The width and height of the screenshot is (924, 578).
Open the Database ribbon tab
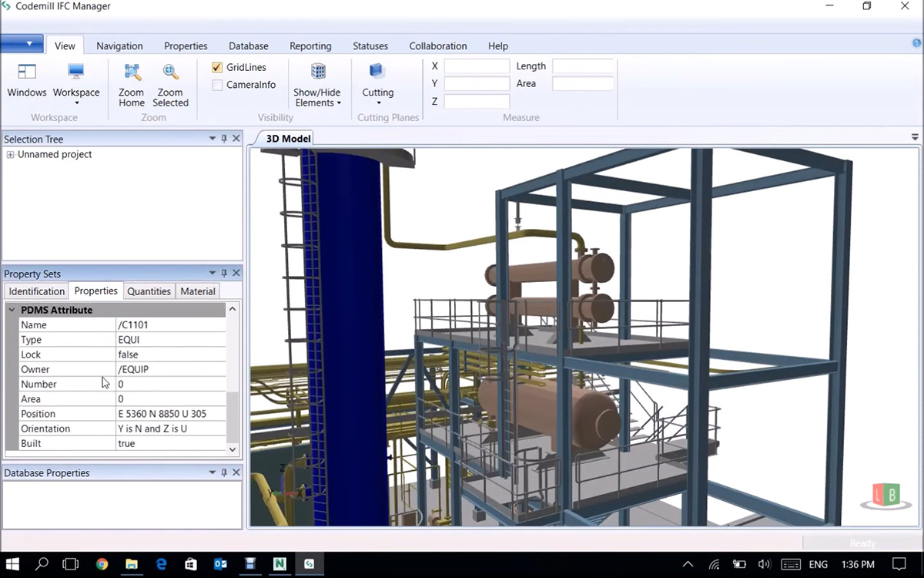pos(249,46)
